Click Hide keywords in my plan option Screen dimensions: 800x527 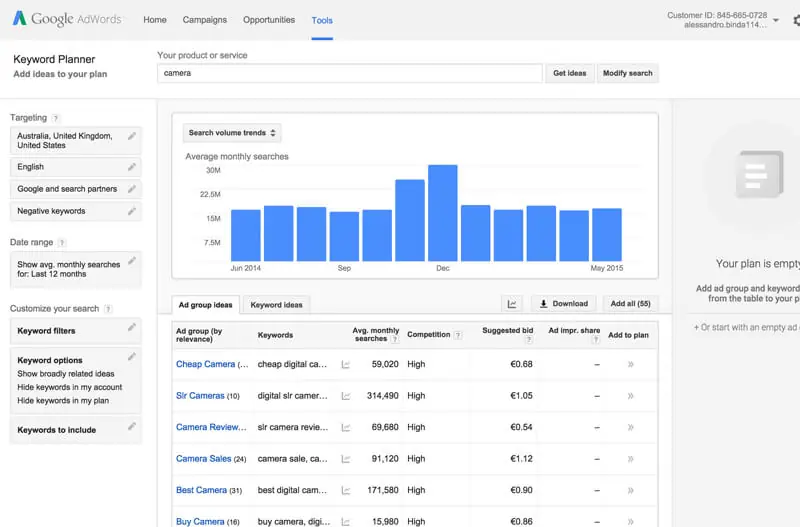(63, 400)
